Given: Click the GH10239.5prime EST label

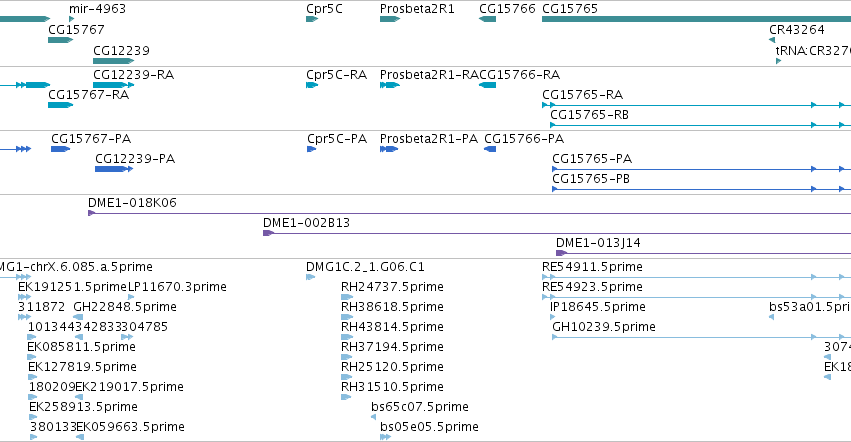Looking at the screenshot, I should 604,326.
